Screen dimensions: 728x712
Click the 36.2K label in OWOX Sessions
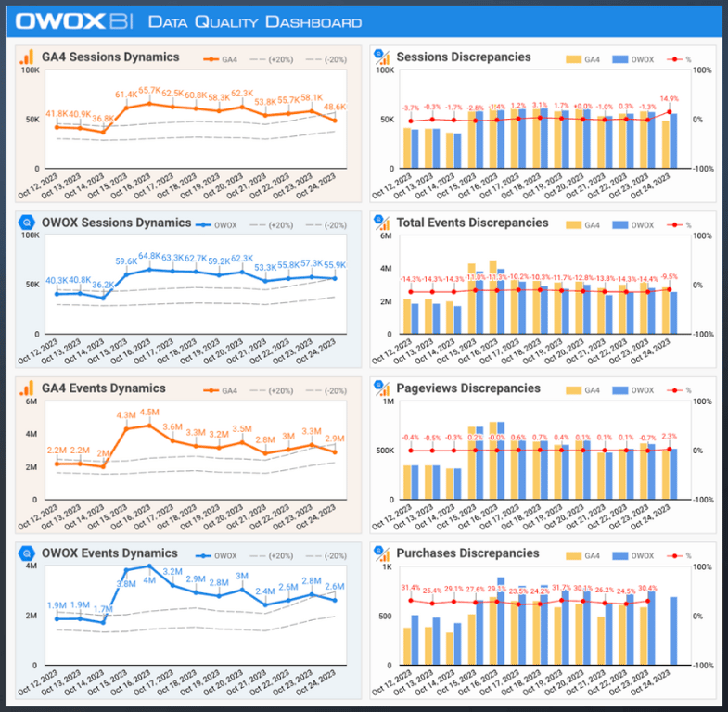point(103,285)
